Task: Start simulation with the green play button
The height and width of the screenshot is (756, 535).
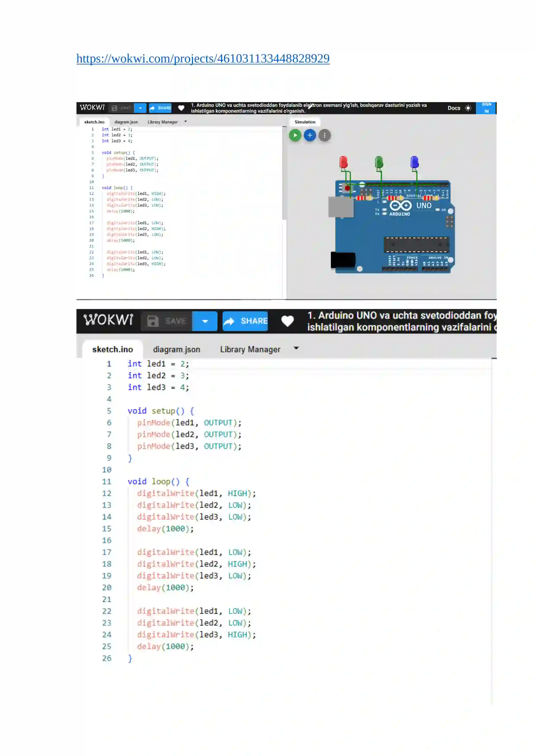Action: [295, 135]
